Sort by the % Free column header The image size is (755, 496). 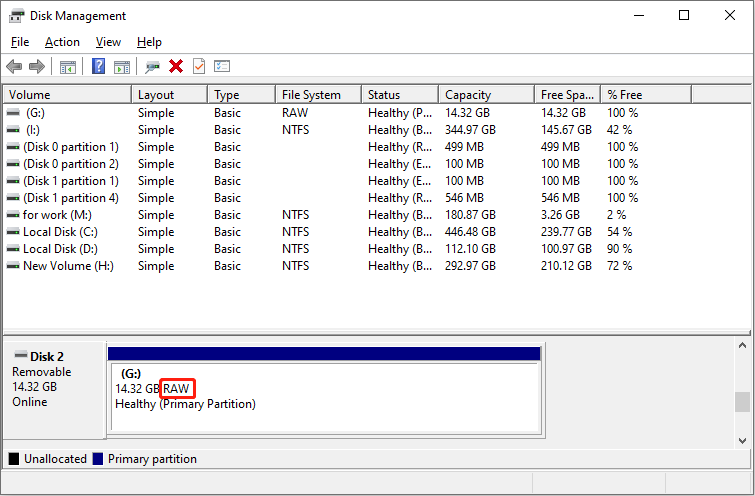tap(647, 95)
